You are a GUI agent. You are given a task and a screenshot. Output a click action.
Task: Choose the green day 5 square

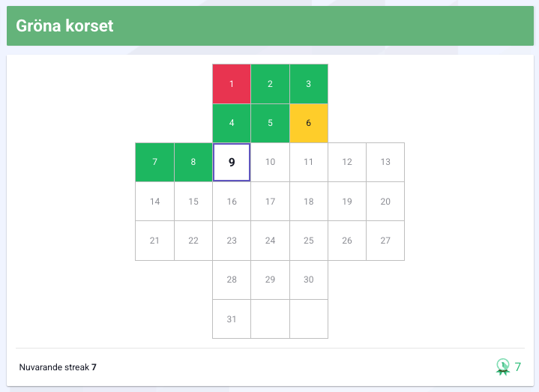click(270, 123)
